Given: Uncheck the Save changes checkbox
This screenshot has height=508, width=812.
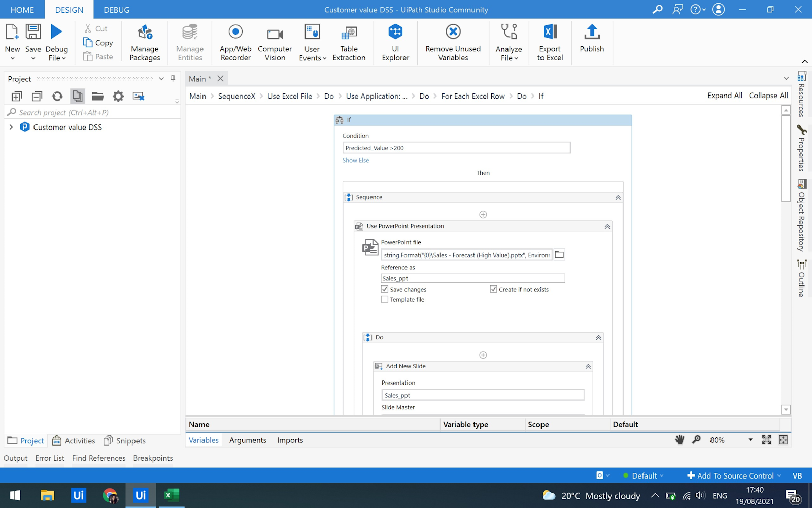Looking at the screenshot, I should click(x=385, y=289).
